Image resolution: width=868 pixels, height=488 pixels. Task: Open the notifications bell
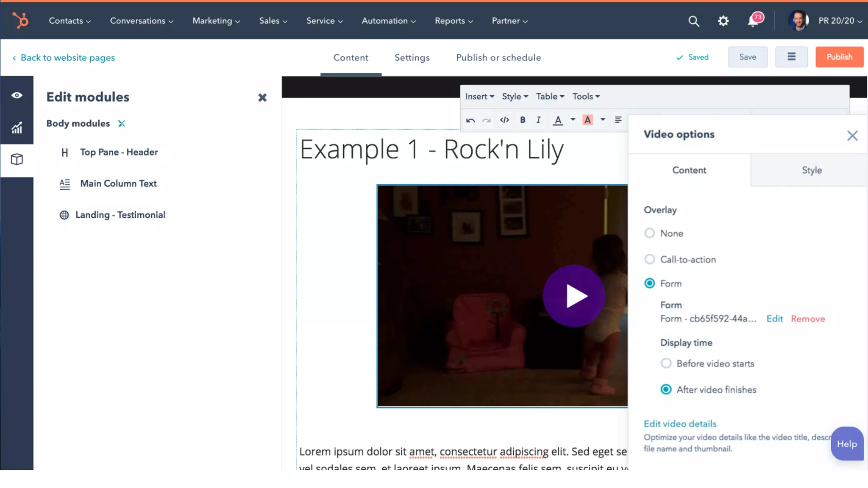coord(753,21)
